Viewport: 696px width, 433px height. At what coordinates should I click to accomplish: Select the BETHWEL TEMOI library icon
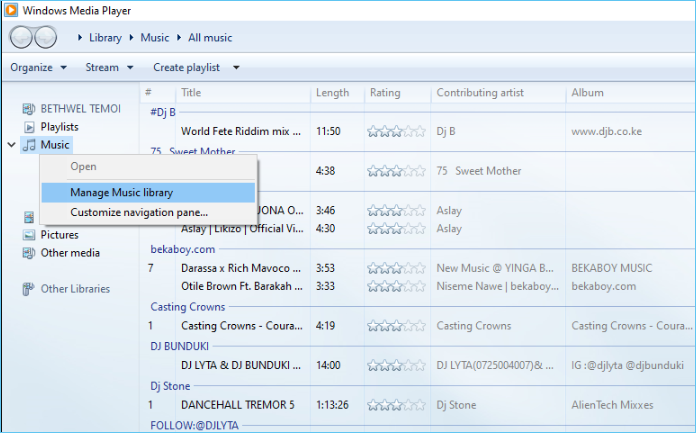29,108
